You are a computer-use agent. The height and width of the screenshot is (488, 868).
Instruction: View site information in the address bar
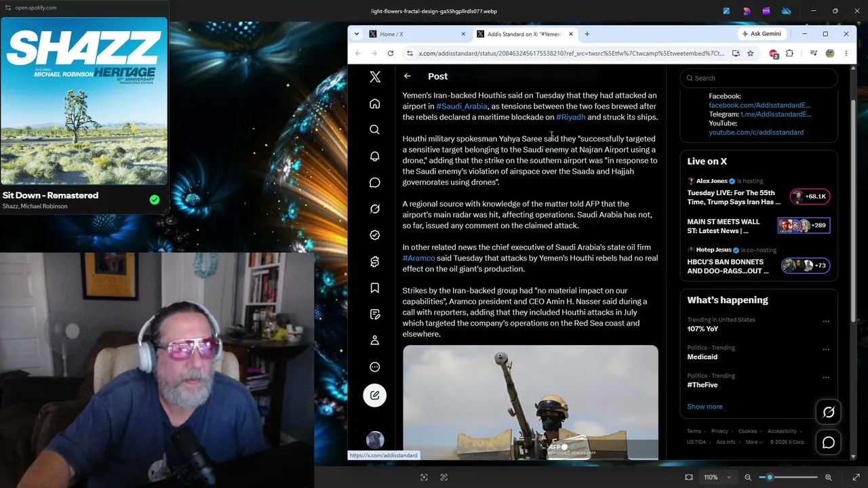(410, 54)
